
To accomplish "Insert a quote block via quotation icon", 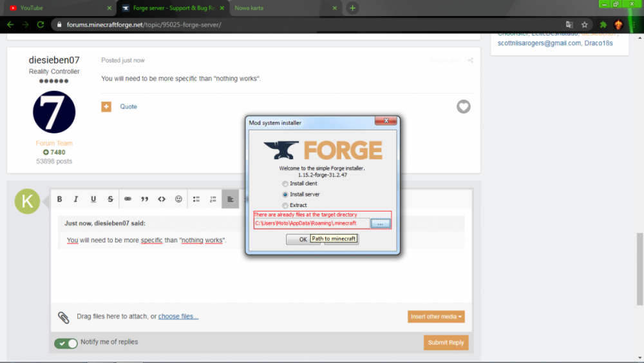I will point(145,199).
